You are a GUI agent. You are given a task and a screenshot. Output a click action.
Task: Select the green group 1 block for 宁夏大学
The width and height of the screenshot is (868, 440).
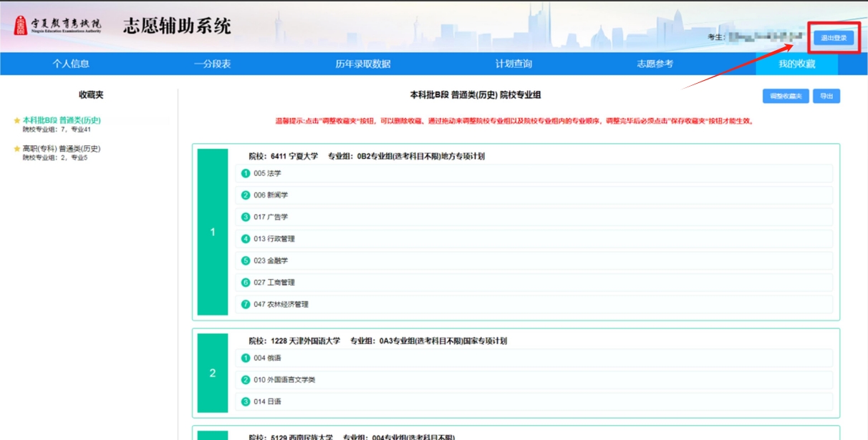pyautogui.click(x=212, y=232)
